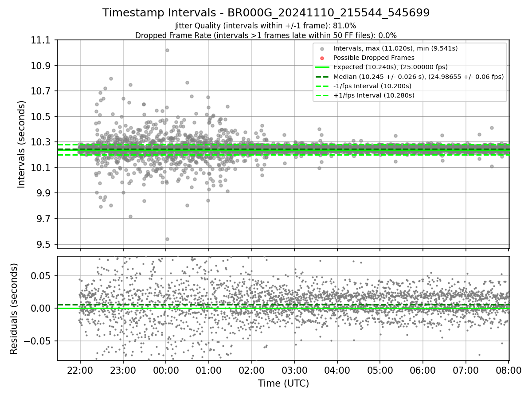This screenshot has width=532, height=399.
Task: Select legend entry 'Median (10.245 +/- 0.026 s)'
Action: pyautogui.click(x=419, y=76)
